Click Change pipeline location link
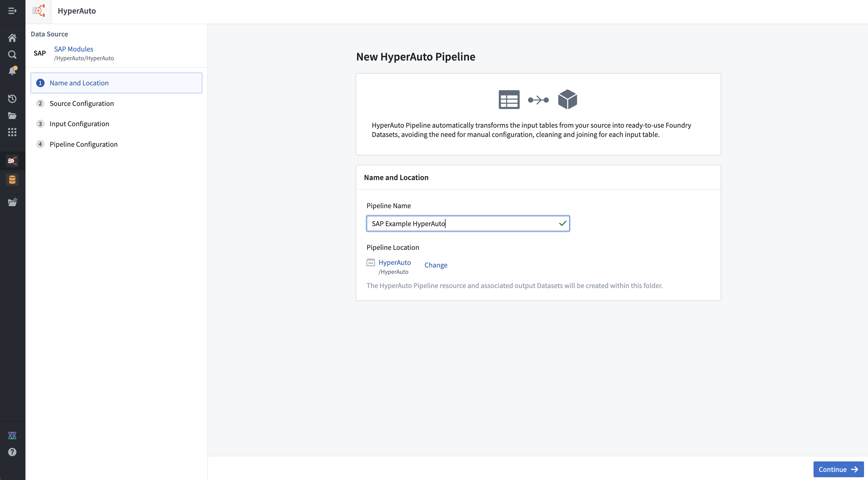Image resolution: width=868 pixels, height=480 pixels. (436, 265)
